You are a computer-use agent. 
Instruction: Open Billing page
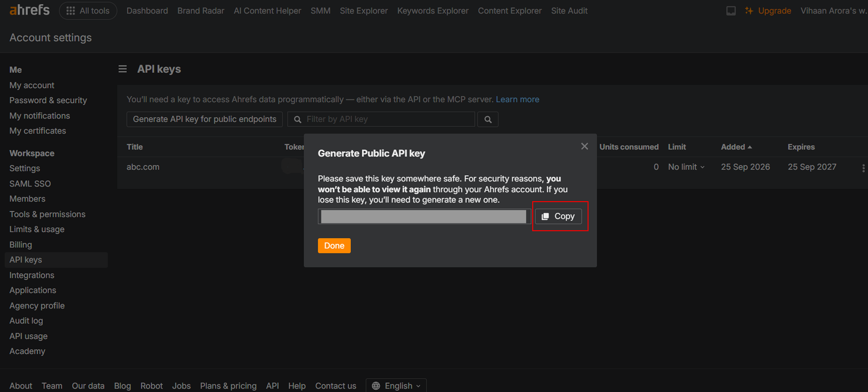pos(21,245)
